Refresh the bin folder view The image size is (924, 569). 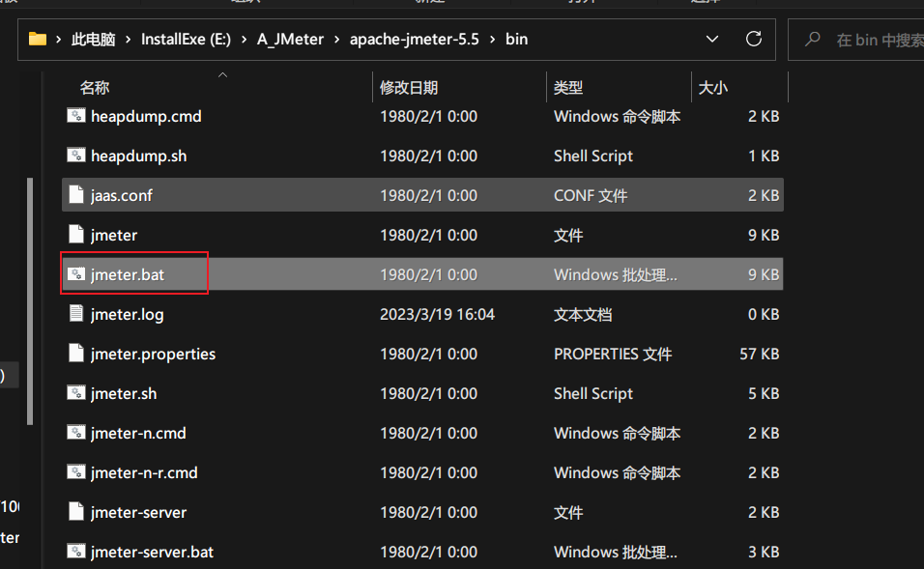754,40
